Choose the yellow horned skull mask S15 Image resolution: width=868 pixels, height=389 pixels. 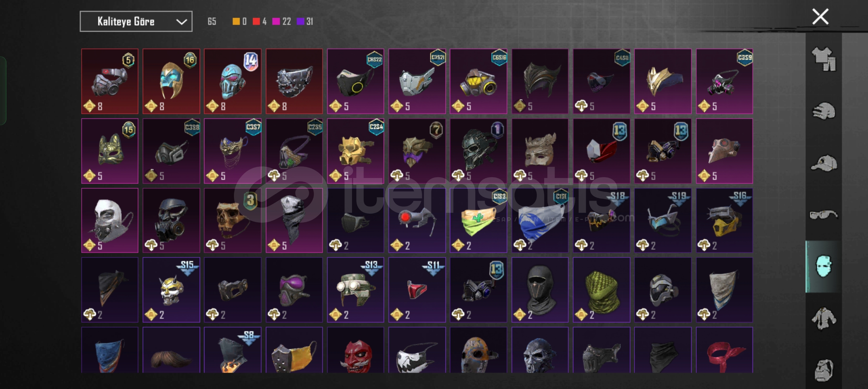[x=171, y=290]
